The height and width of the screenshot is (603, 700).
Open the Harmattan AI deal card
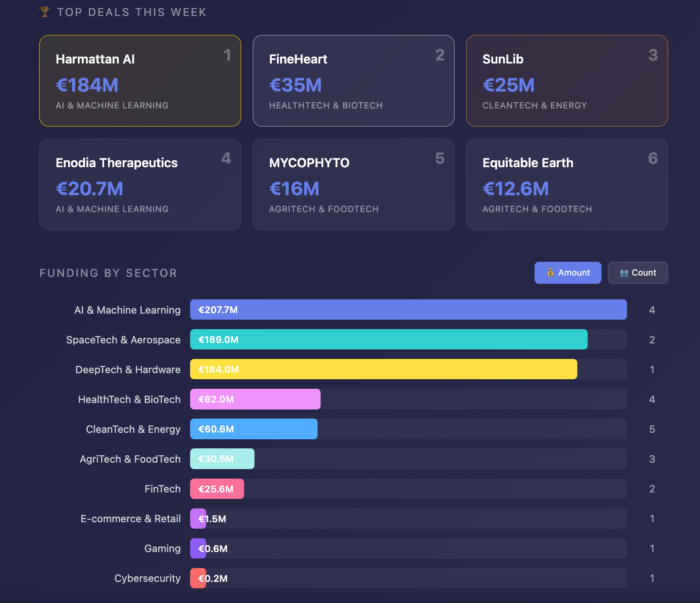pyautogui.click(x=140, y=81)
